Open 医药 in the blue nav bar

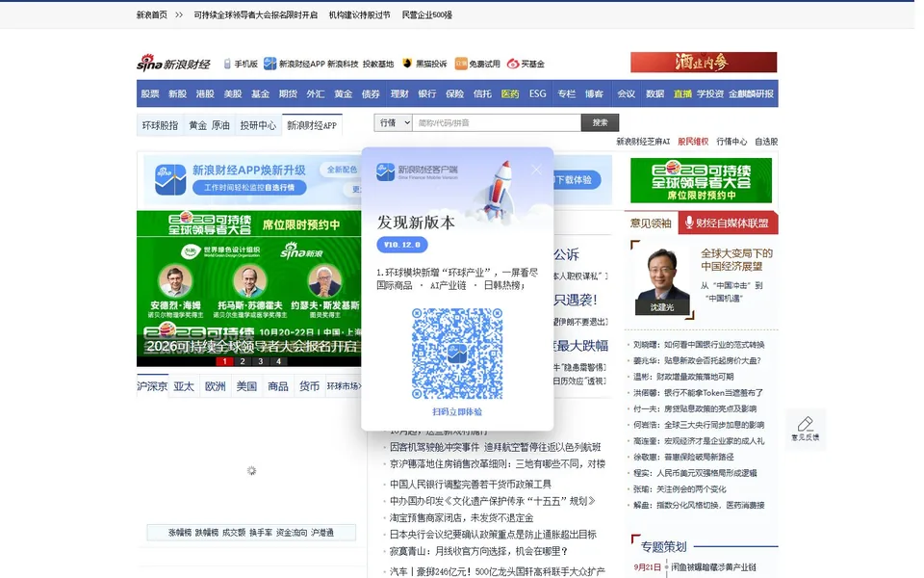pyautogui.click(x=510, y=93)
